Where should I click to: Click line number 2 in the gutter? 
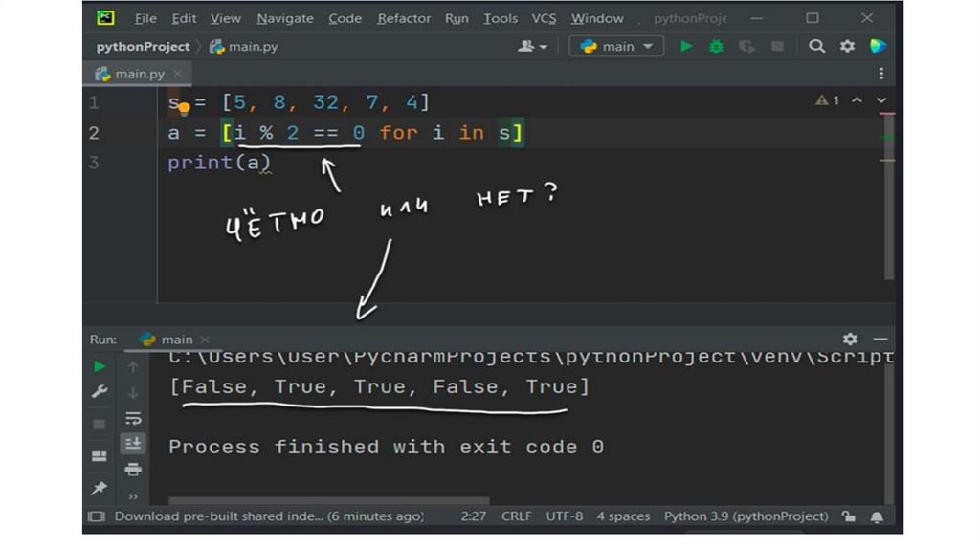(x=94, y=132)
